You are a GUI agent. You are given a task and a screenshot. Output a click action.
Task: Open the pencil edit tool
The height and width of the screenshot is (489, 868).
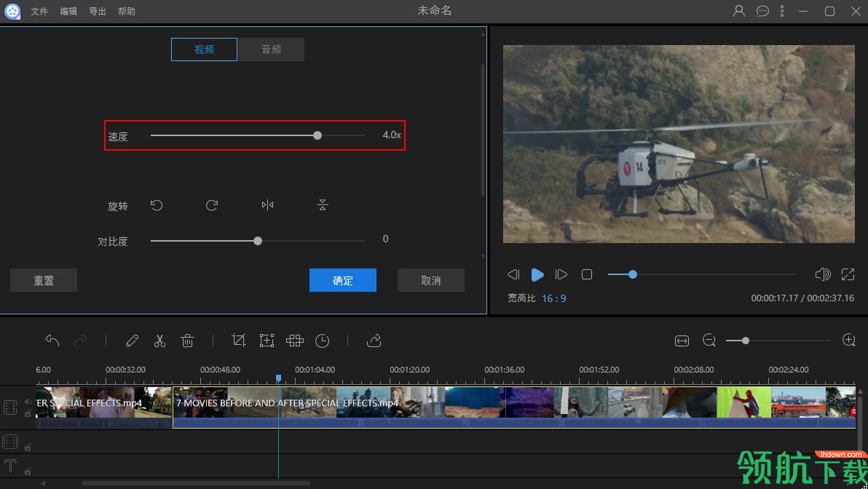[132, 341]
